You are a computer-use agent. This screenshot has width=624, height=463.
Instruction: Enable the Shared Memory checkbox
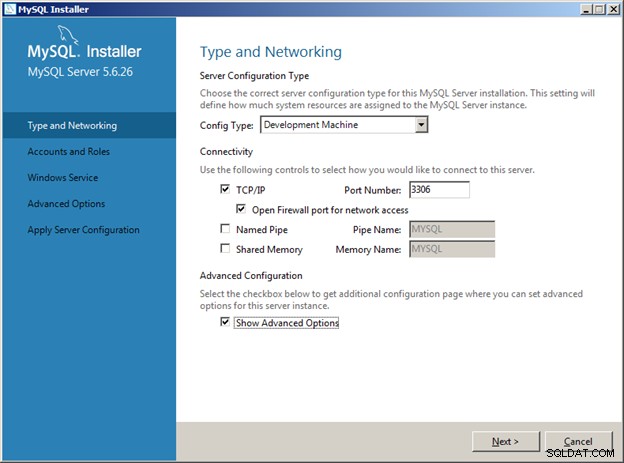pos(225,249)
